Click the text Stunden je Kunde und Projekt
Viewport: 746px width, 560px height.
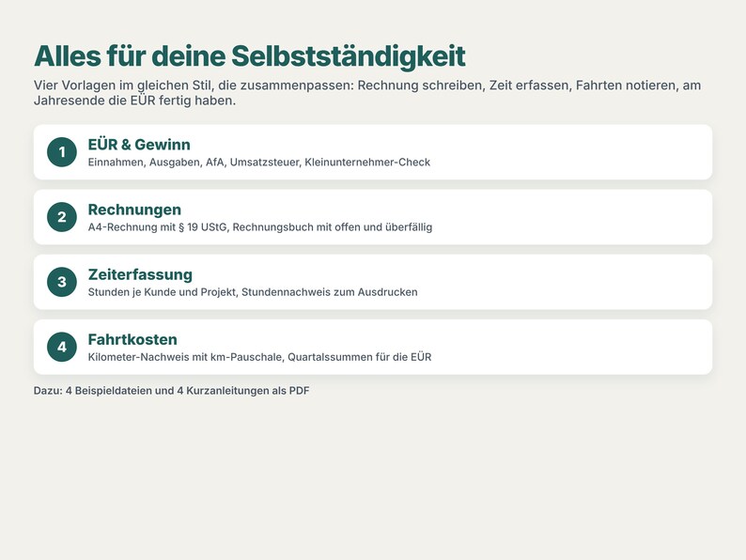163,292
